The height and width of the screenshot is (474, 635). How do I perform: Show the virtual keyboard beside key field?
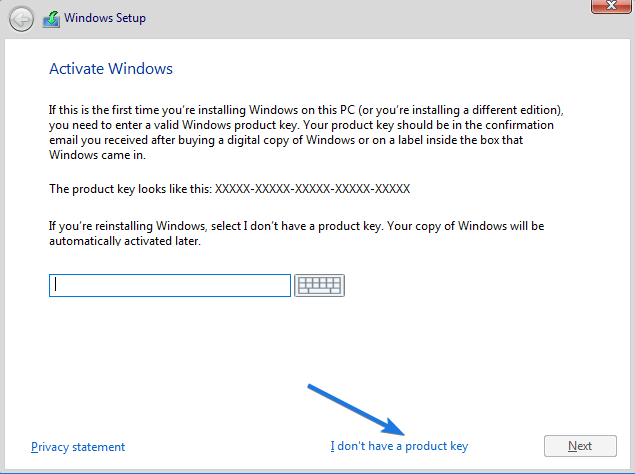click(319, 285)
